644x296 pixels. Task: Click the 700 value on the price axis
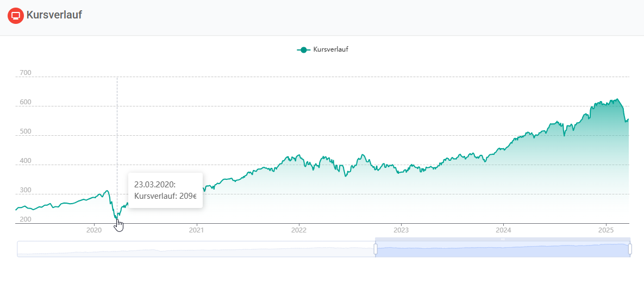point(26,73)
